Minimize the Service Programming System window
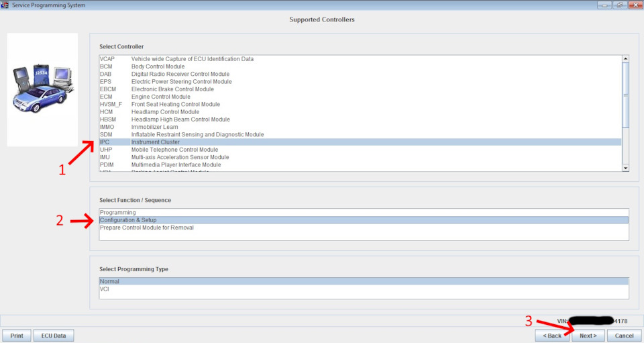The width and height of the screenshot is (644, 343). (x=604, y=5)
